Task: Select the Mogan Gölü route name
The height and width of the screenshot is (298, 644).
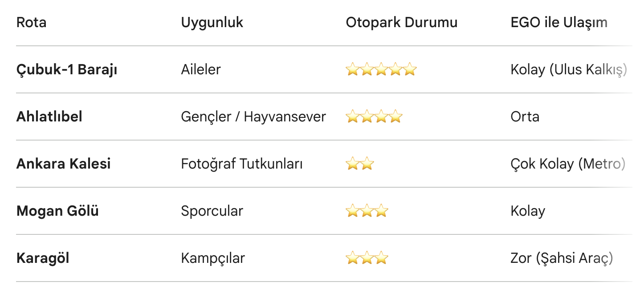Action: 57,211
